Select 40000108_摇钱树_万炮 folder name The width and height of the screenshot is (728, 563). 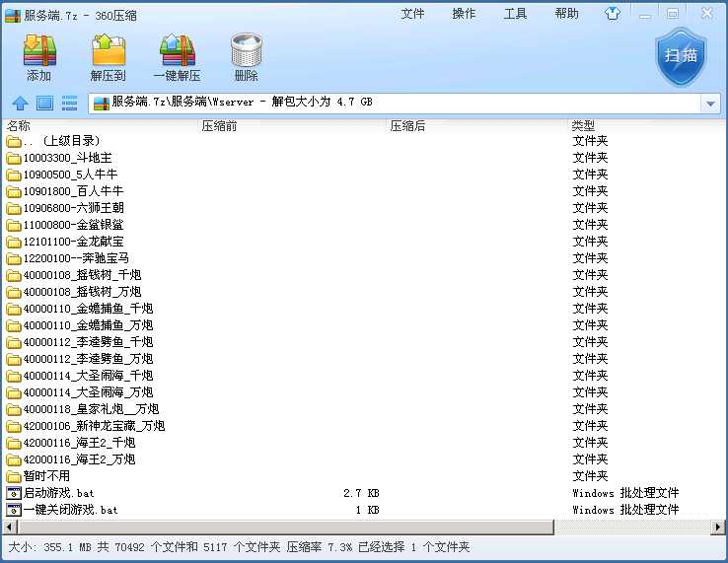82,292
